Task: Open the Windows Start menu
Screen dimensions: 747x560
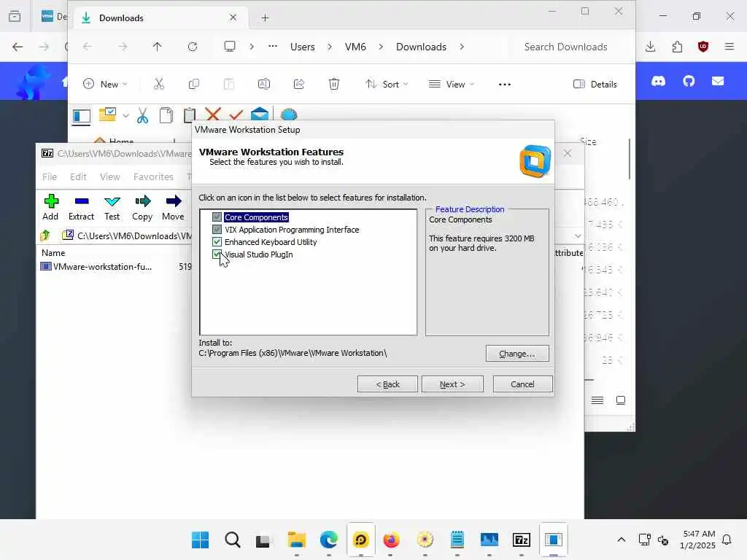Action: point(200,540)
